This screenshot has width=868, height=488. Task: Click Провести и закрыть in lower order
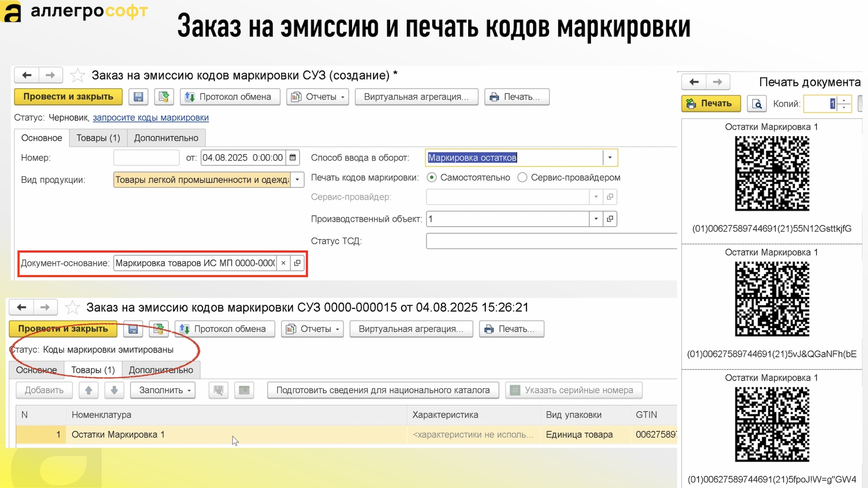pos(63,329)
